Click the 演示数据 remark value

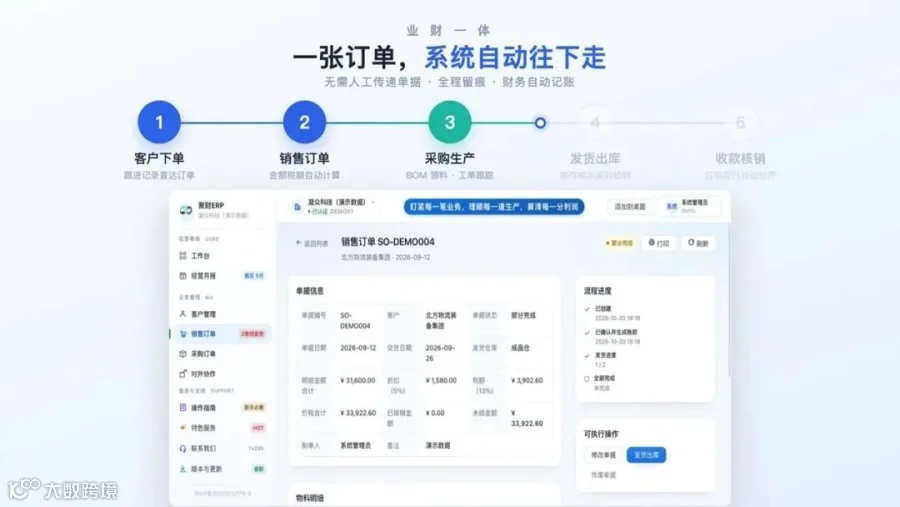[437, 446]
